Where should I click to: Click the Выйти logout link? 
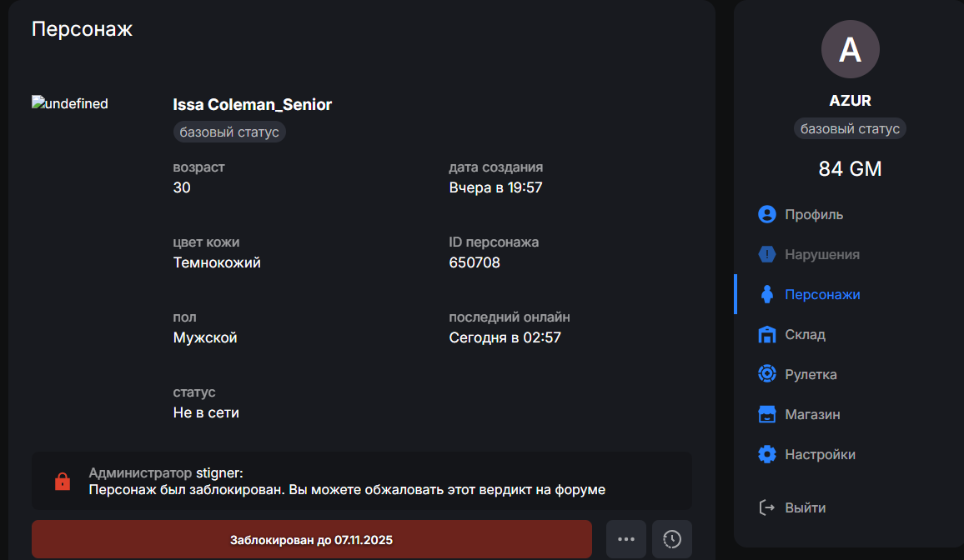click(x=805, y=507)
